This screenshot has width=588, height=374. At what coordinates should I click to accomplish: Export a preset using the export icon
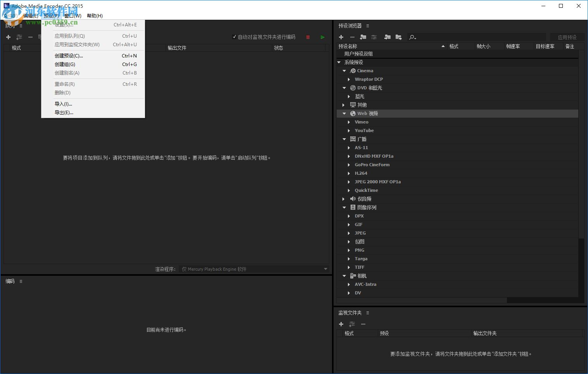coord(398,37)
